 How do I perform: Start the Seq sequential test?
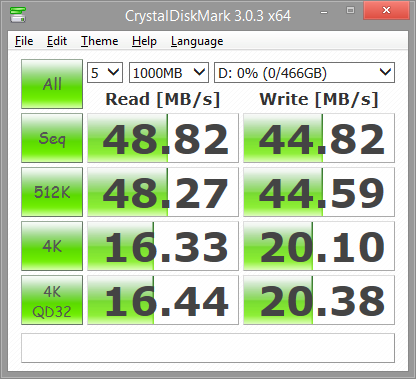click(x=52, y=138)
